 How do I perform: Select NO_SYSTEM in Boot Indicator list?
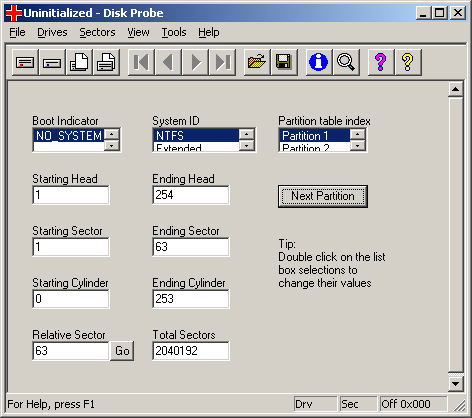pyautogui.click(x=69, y=136)
